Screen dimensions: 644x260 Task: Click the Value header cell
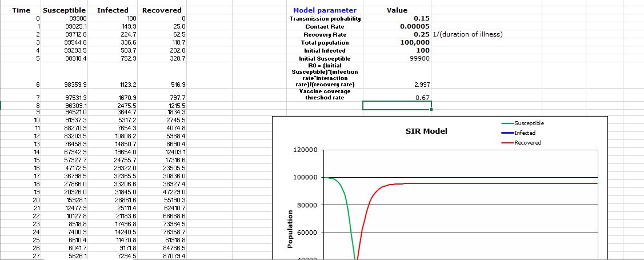tap(397, 10)
